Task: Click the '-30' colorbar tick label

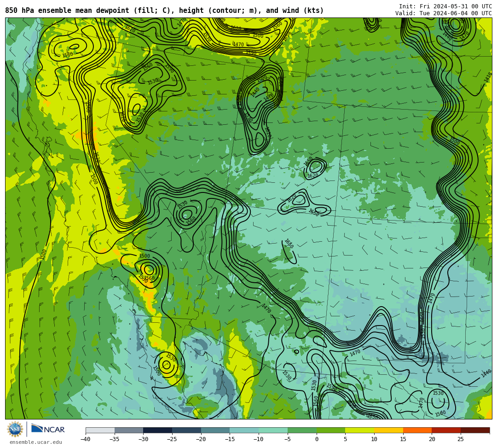Action: (143, 439)
